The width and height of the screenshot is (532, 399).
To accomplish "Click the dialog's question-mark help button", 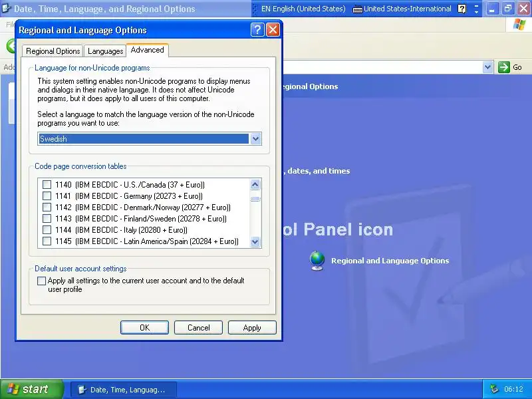I will [257, 30].
